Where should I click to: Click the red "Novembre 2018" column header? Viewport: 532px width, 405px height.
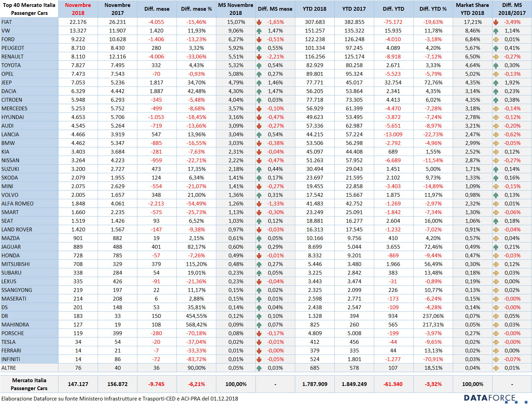[x=78, y=9]
